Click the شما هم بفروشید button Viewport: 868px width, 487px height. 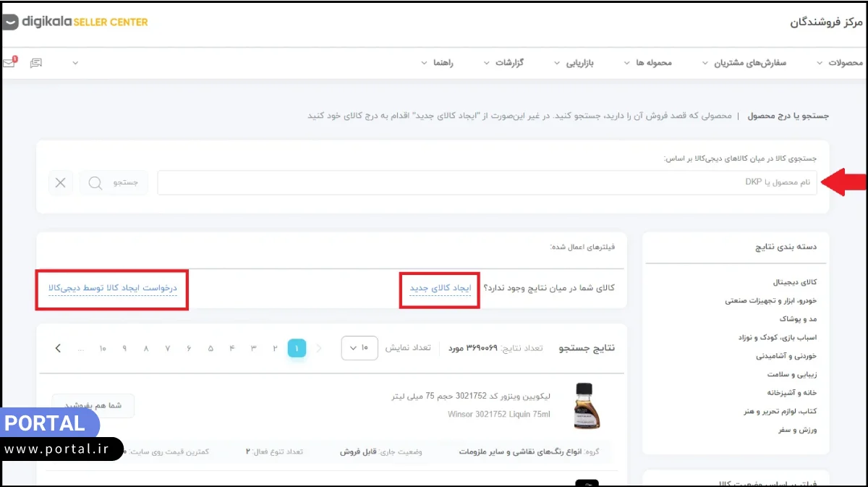click(93, 406)
